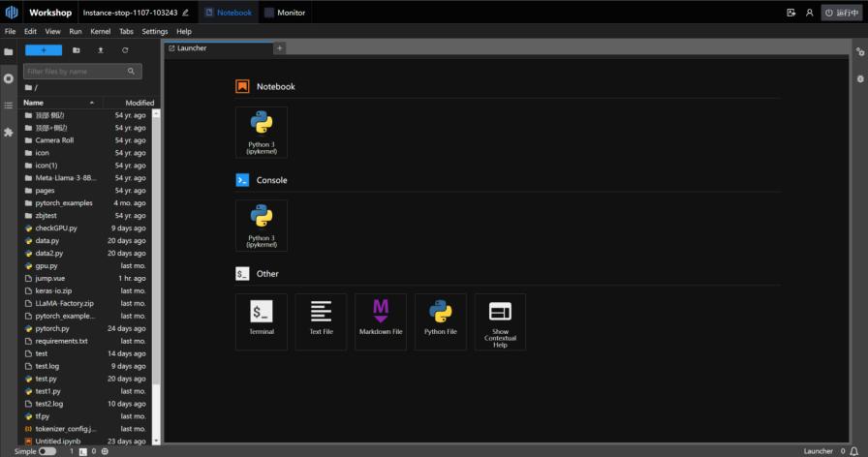This screenshot has height=457, width=868.
Task: Open the running kernels sidebar icon
Action: [x=9, y=78]
